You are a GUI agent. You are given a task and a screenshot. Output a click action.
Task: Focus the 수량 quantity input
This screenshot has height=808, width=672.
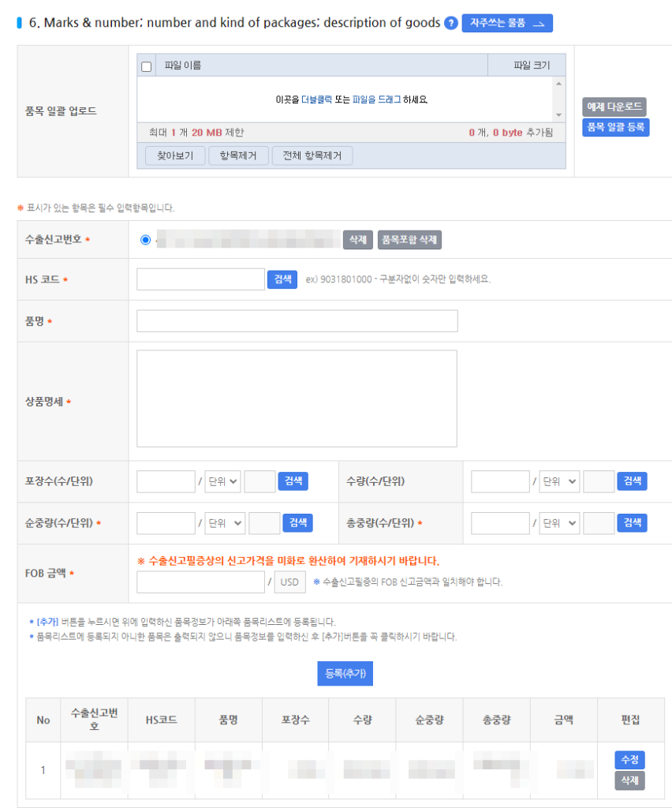500,481
